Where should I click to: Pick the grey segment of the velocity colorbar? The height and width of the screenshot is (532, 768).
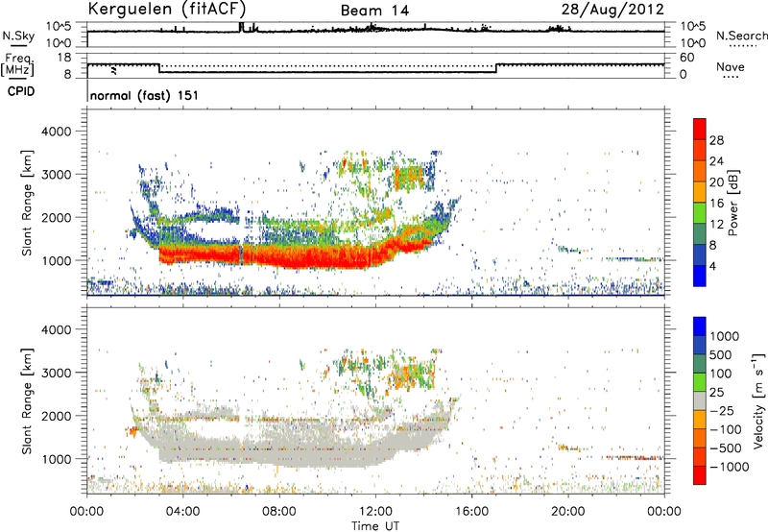pos(700,400)
